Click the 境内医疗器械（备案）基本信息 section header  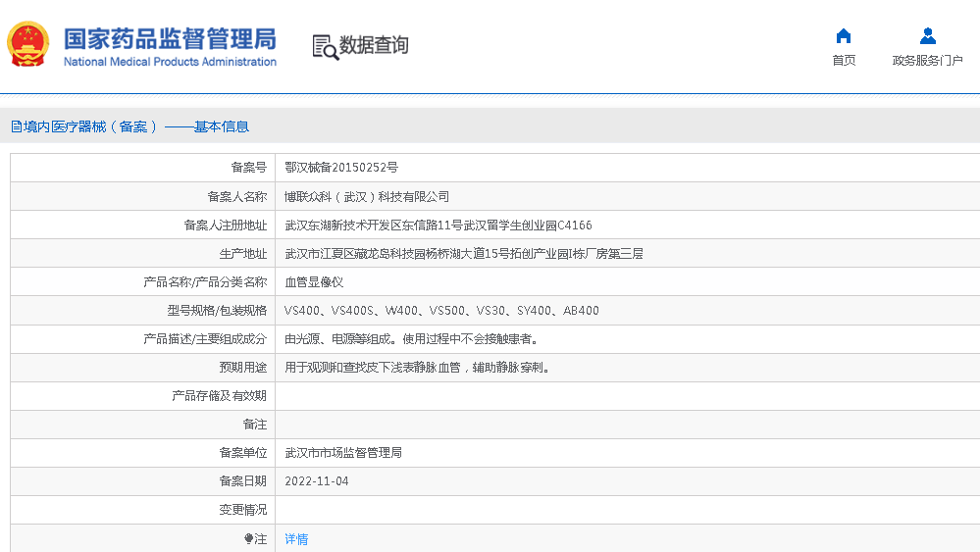129,126
